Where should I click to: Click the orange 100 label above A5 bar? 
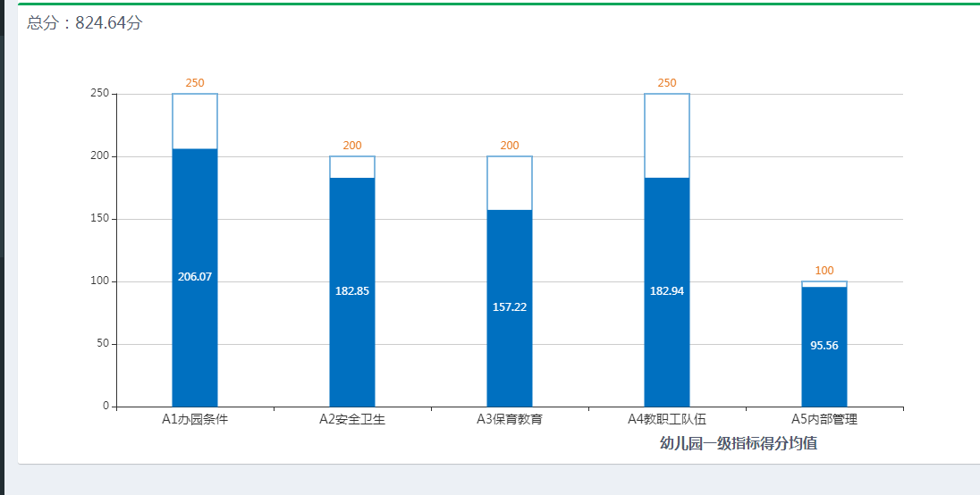tap(824, 271)
